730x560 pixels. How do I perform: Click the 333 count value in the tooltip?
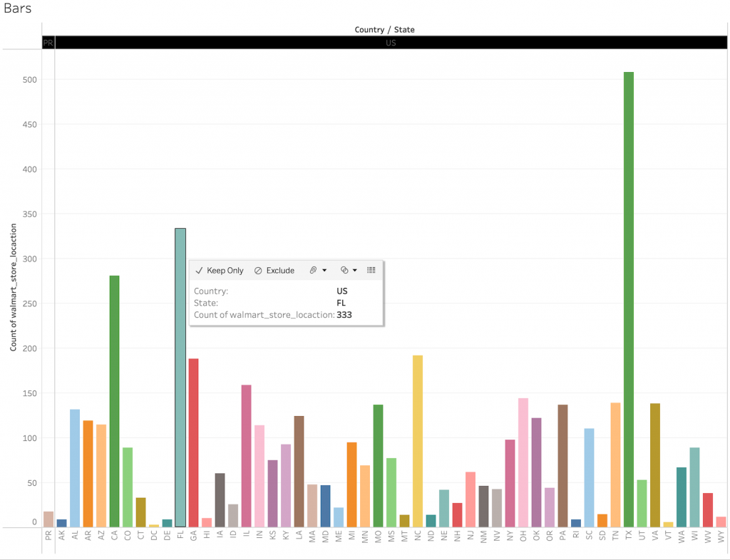(x=344, y=315)
